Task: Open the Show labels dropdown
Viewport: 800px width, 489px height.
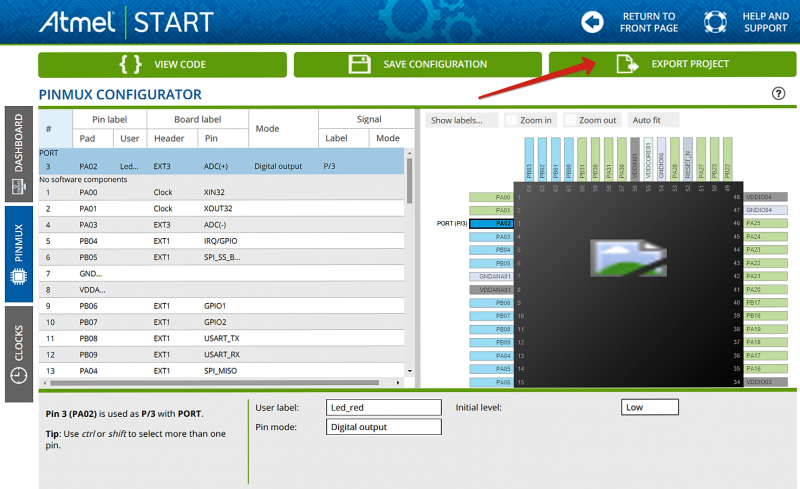Action: click(462, 120)
